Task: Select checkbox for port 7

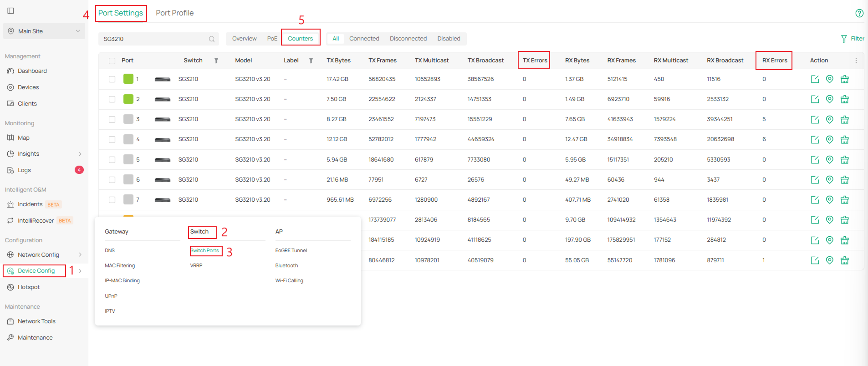Action: [112, 200]
